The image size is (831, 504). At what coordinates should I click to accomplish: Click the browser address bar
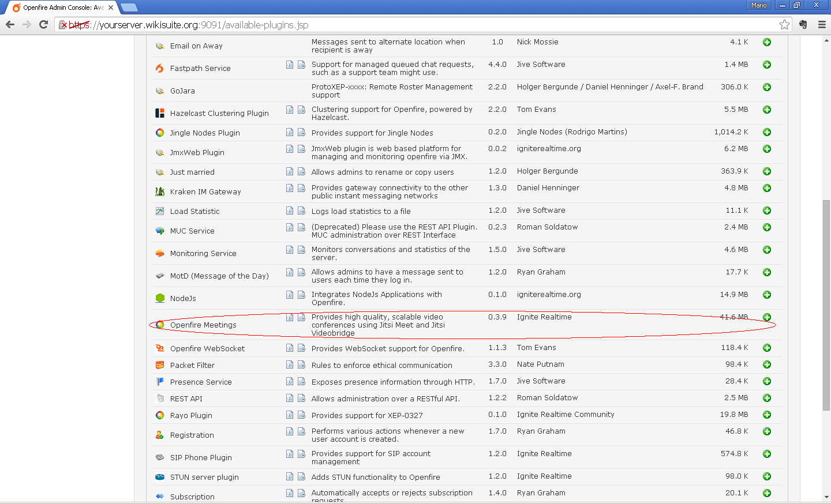point(404,25)
